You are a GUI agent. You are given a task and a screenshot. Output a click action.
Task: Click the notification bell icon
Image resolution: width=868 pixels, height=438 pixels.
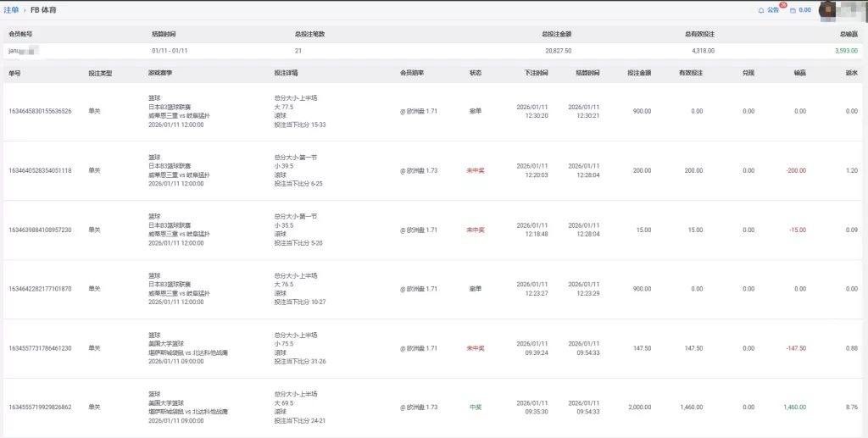[x=760, y=10]
